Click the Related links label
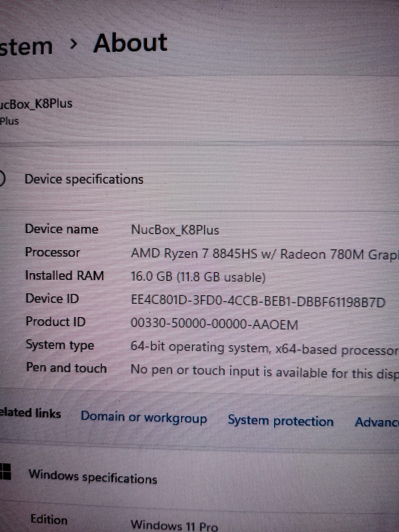The width and height of the screenshot is (399, 532). point(30,413)
